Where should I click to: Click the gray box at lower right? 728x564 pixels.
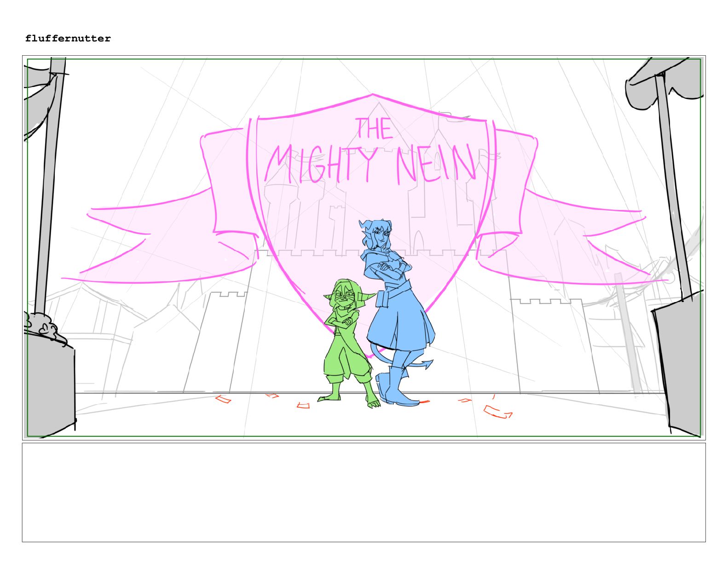pos(679,364)
